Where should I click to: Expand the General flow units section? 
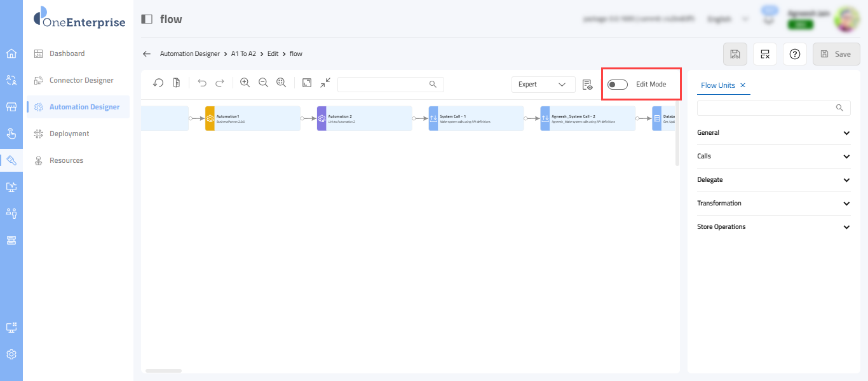pos(773,133)
